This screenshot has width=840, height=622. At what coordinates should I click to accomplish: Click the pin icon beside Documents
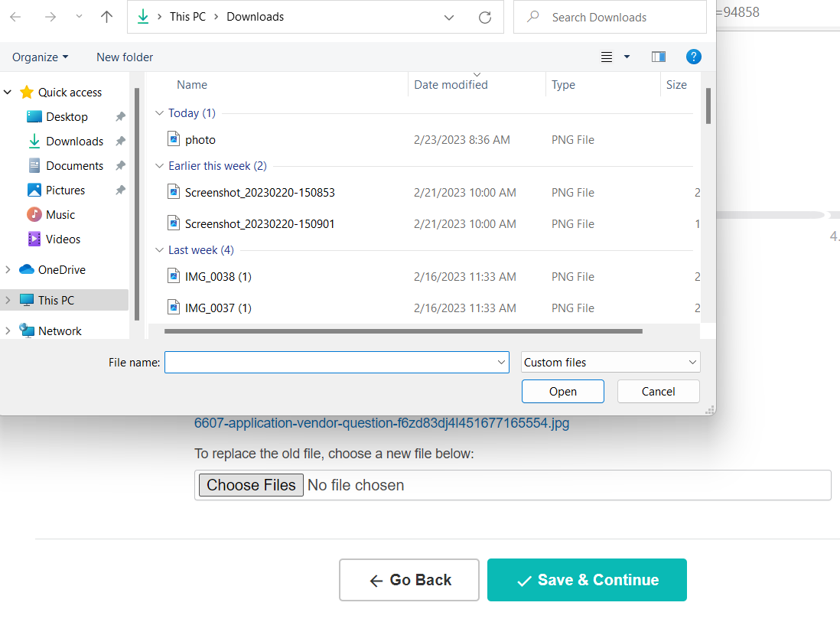121,166
